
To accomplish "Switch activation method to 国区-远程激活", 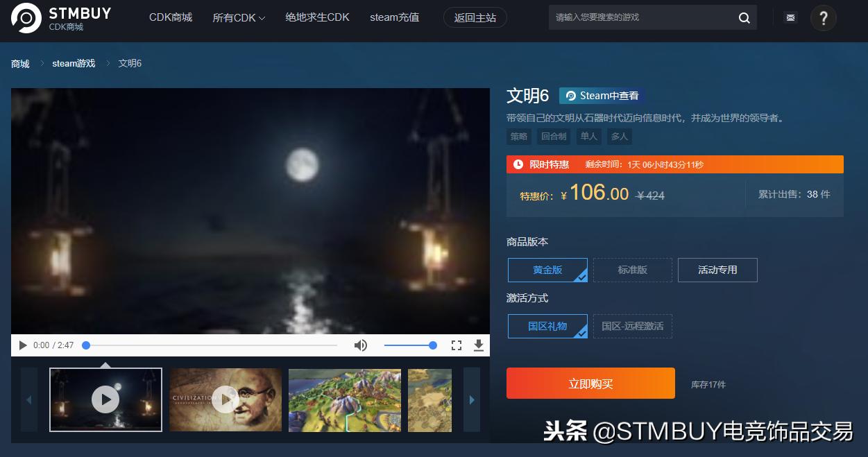I will click(x=632, y=326).
